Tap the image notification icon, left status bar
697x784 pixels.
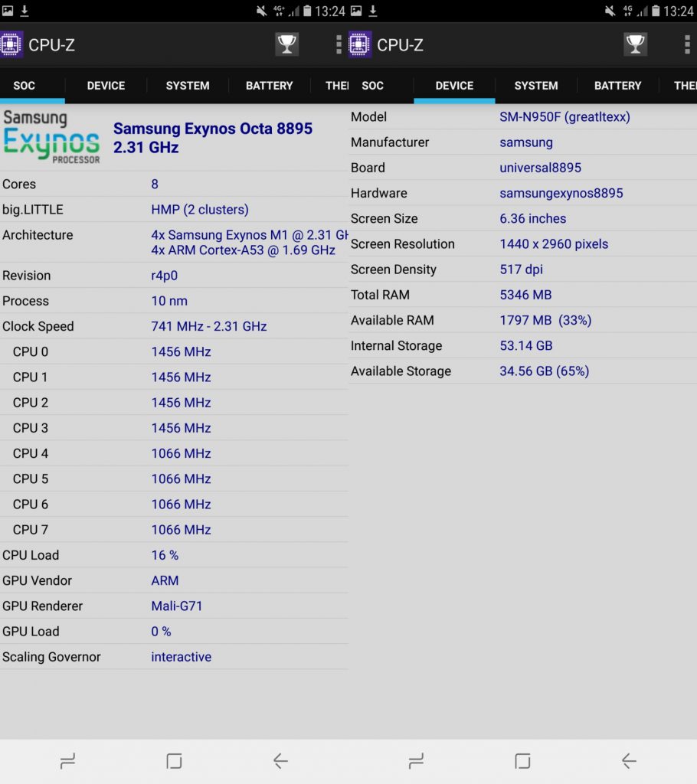coord(7,11)
